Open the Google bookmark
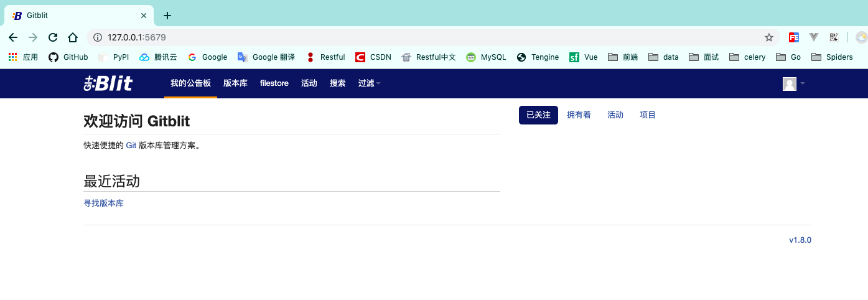This screenshot has width=868, height=300. [x=208, y=57]
